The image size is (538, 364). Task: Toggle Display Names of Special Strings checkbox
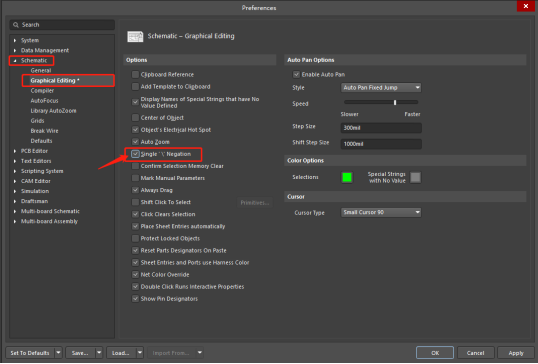tap(135, 102)
